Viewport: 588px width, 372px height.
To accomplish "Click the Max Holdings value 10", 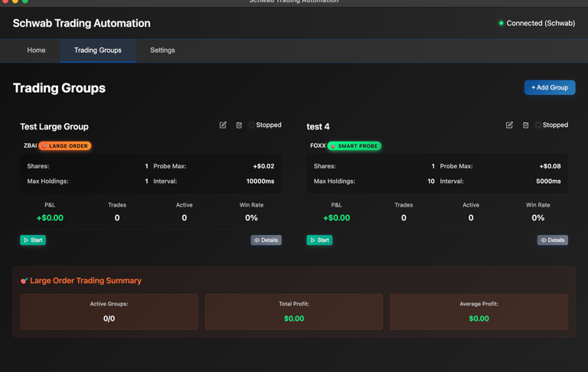I will [x=431, y=181].
